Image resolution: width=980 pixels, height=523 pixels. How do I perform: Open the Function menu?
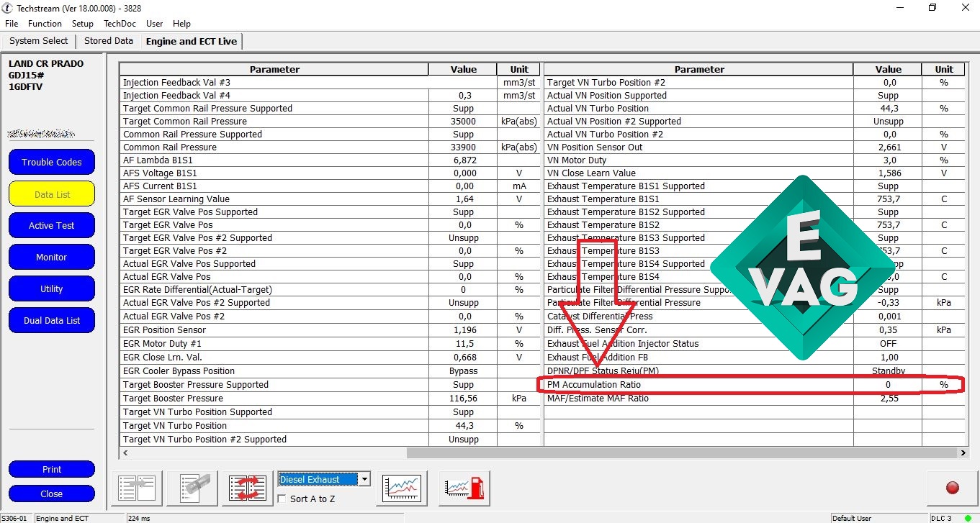coord(45,24)
